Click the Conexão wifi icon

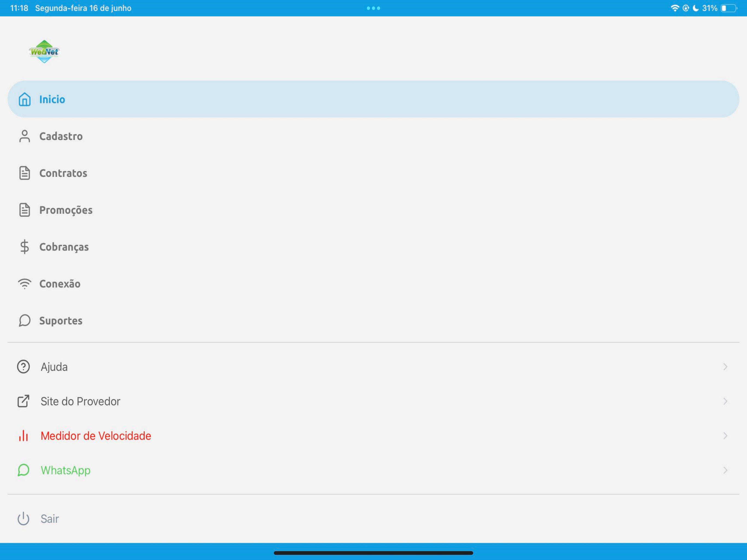(x=24, y=284)
